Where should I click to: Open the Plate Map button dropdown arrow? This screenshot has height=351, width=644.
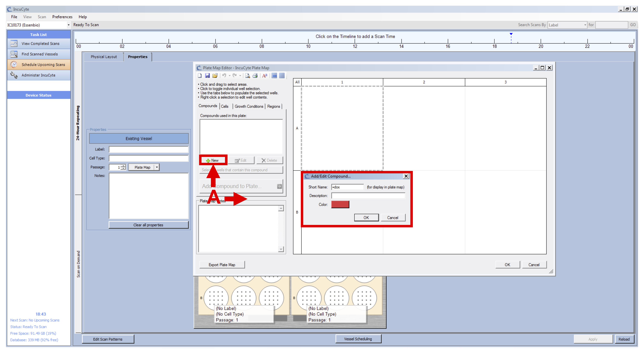coord(157,167)
